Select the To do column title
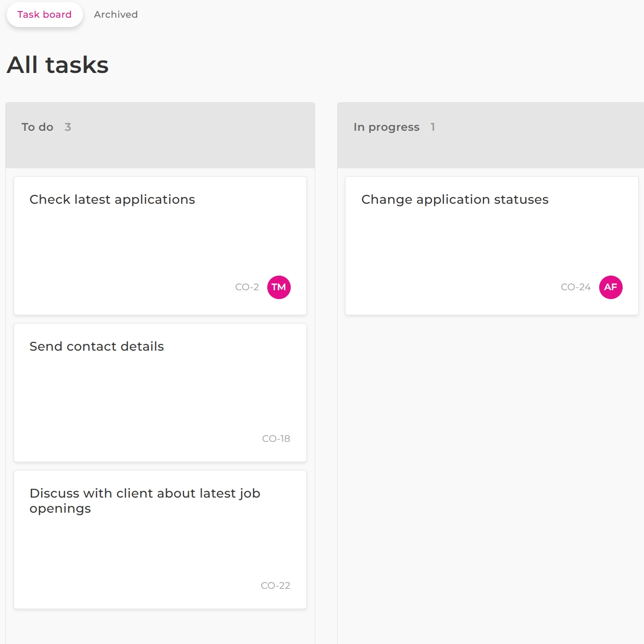 click(x=38, y=127)
